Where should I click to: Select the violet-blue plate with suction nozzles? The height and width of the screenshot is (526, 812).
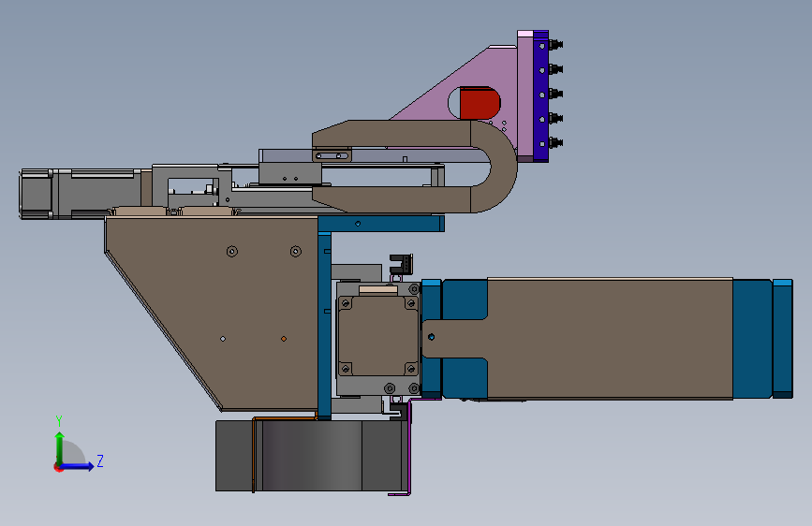[x=540, y=96]
